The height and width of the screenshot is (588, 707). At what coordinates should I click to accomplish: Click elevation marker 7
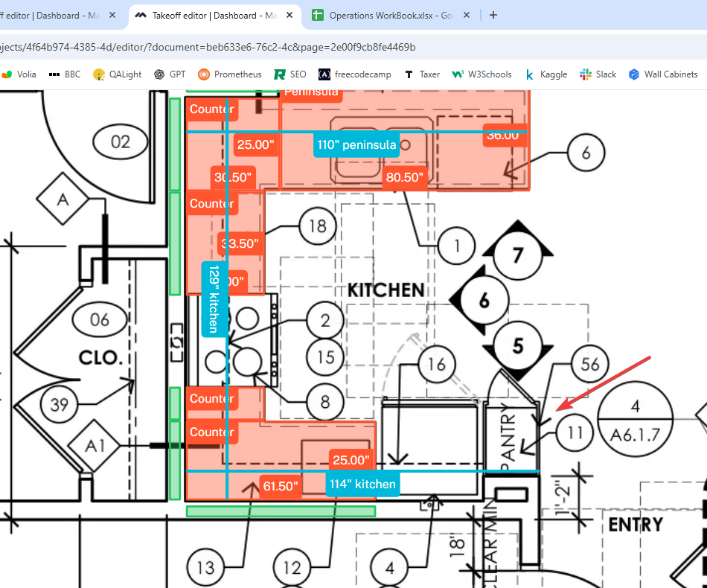[x=518, y=255]
